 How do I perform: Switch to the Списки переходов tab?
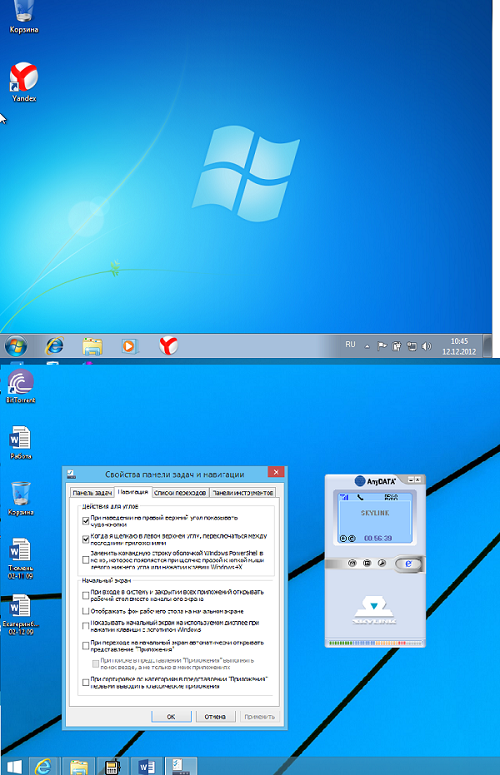(180, 493)
